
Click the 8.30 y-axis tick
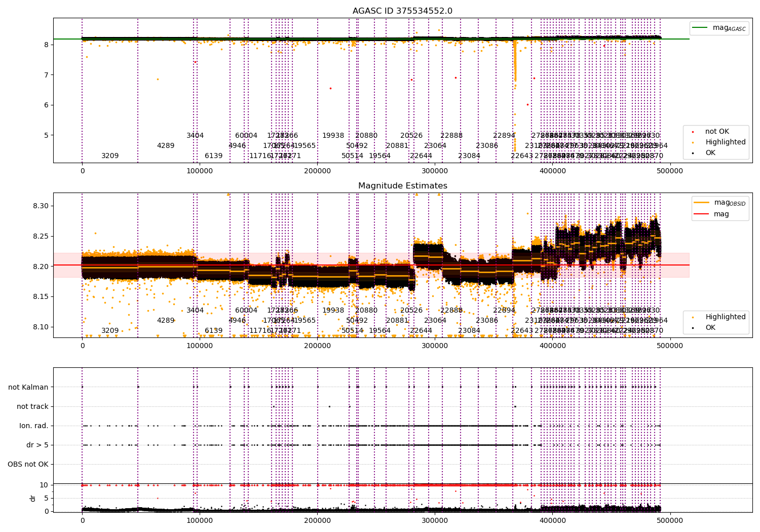41,206
